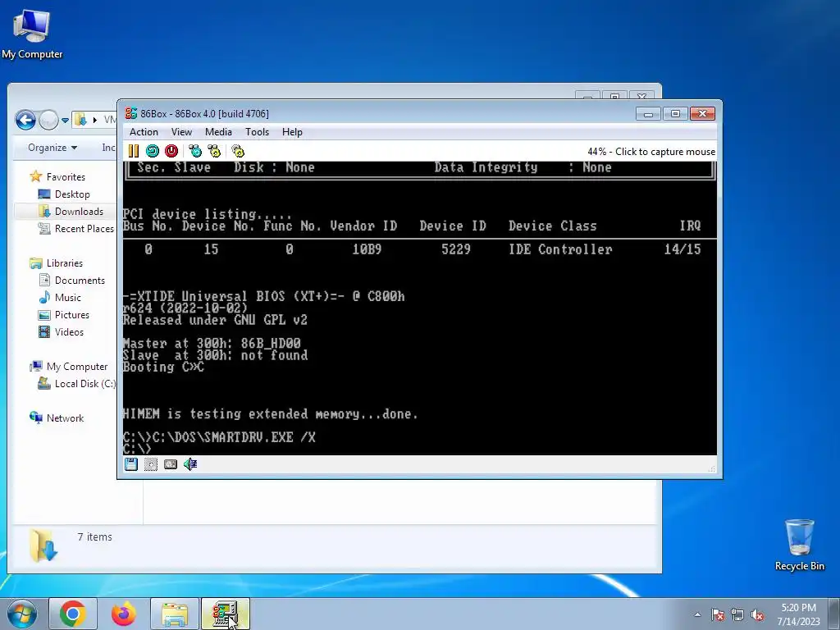Open Pictures library
This screenshot has height=630, width=840.
pyautogui.click(x=72, y=315)
